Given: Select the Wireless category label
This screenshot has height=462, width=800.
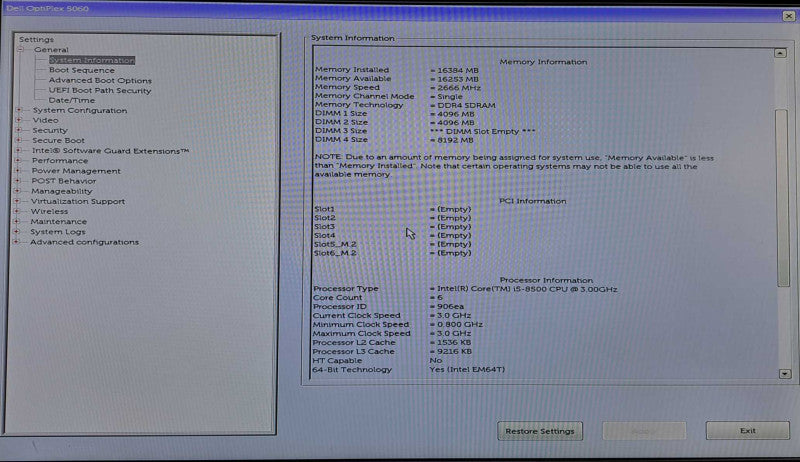Looking at the screenshot, I should pyautogui.click(x=49, y=211).
